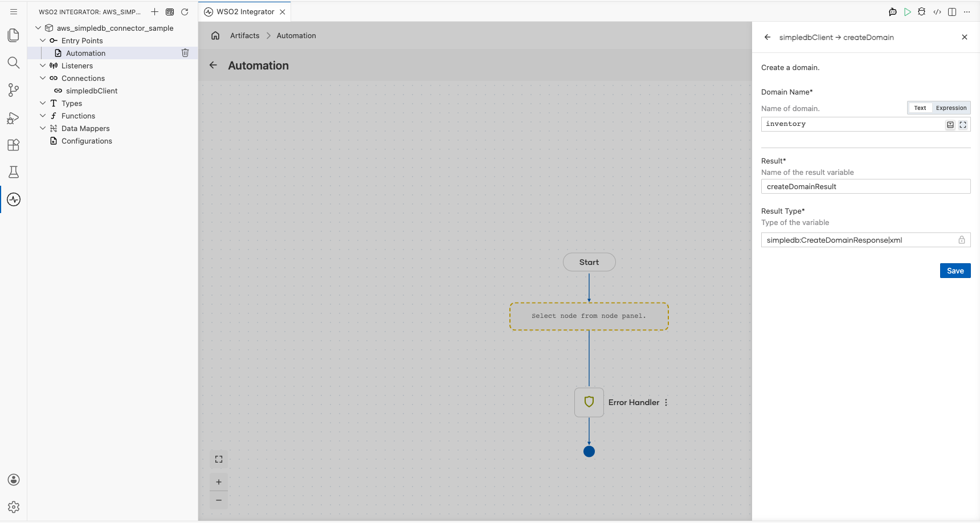Switch Domain Name input to Text mode
This screenshot has height=523, width=980.
pyautogui.click(x=920, y=108)
